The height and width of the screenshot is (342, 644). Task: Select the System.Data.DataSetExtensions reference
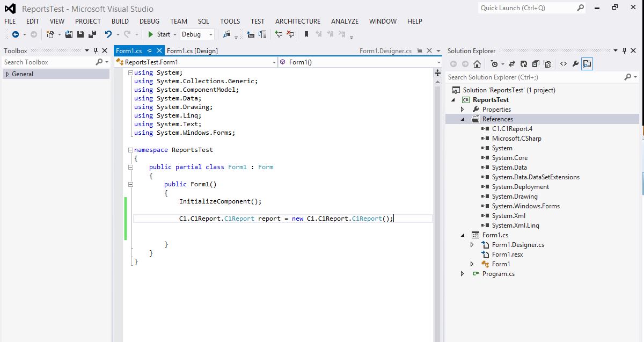coord(536,177)
